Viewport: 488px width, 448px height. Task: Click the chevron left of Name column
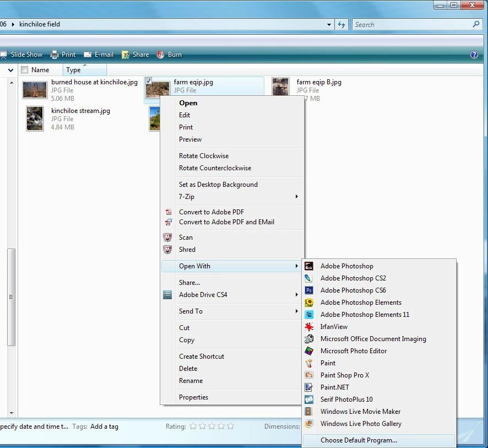coord(10,70)
